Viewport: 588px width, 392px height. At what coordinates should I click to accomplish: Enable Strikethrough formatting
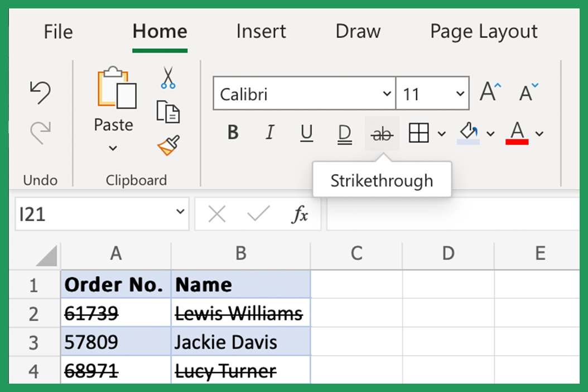click(x=382, y=133)
